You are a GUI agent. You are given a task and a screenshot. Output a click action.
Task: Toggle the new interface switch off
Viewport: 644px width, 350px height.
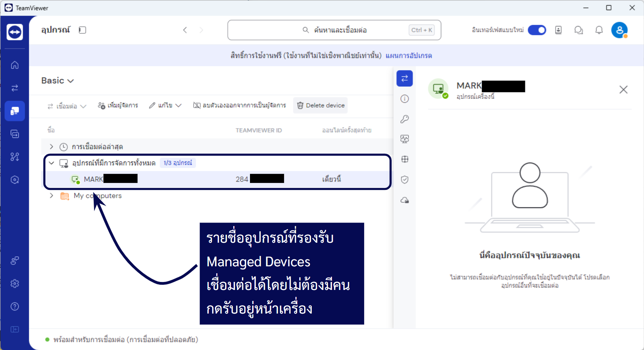click(x=537, y=30)
